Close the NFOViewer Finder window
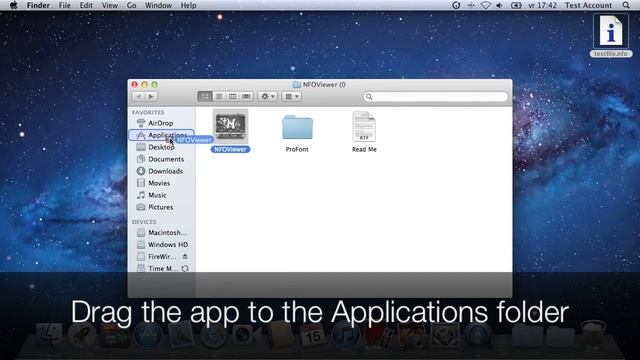Viewport: 640px width, 360px height. pyautogui.click(x=134, y=84)
